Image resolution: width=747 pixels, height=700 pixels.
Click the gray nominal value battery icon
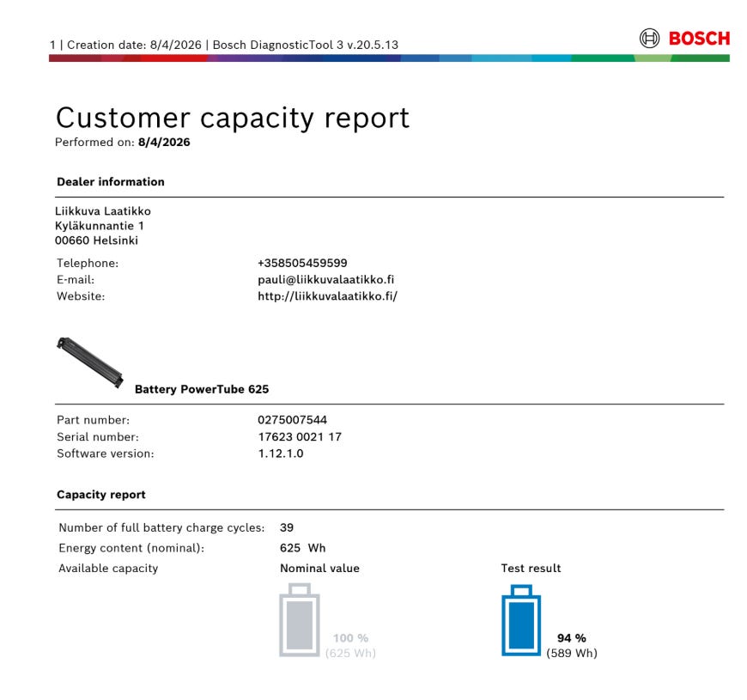(299, 619)
